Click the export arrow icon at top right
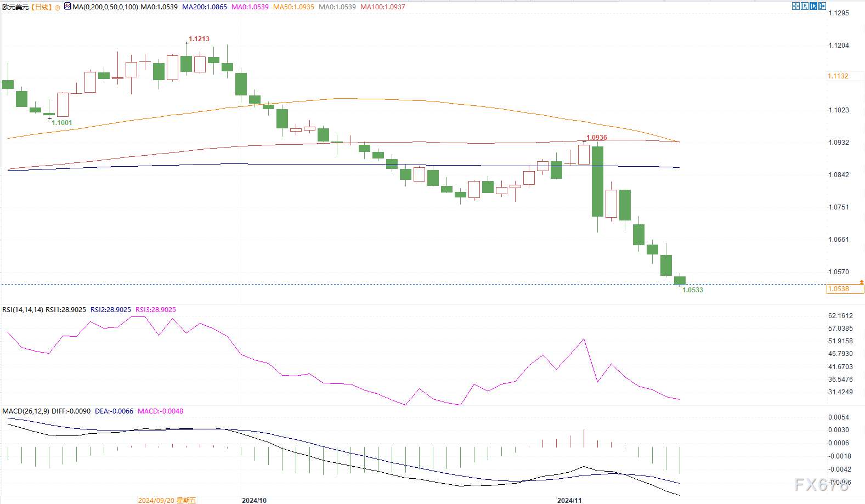Viewport: 865px width, 504px height. [x=822, y=6]
